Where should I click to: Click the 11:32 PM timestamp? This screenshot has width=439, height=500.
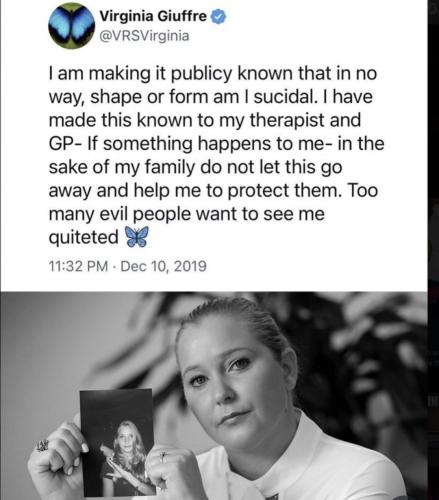click(78, 266)
